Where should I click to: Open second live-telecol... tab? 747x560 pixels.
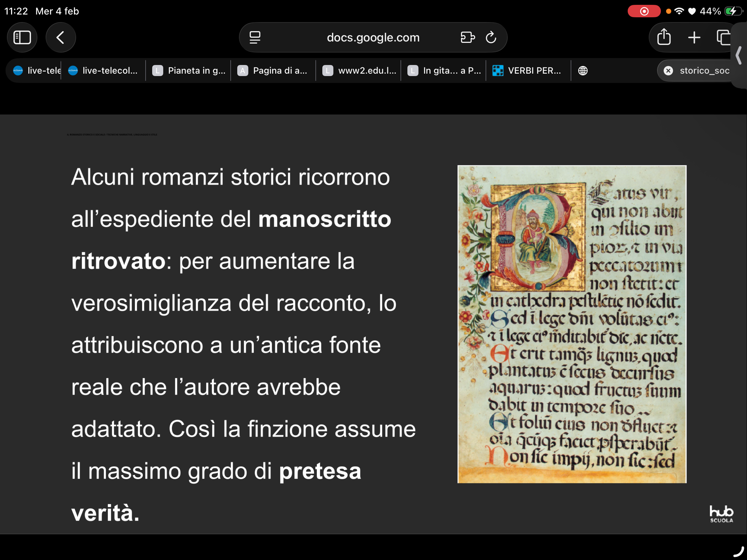(103, 71)
